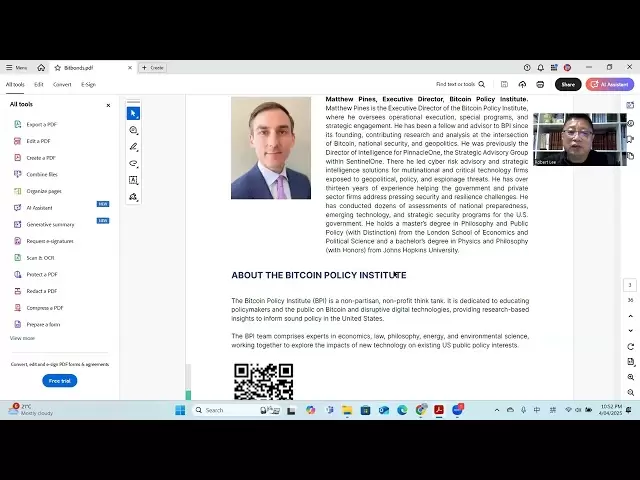Image resolution: width=640 pixels, height=480 pixels.
Task: Go to the previous page arrow
Action: [631, 316]
